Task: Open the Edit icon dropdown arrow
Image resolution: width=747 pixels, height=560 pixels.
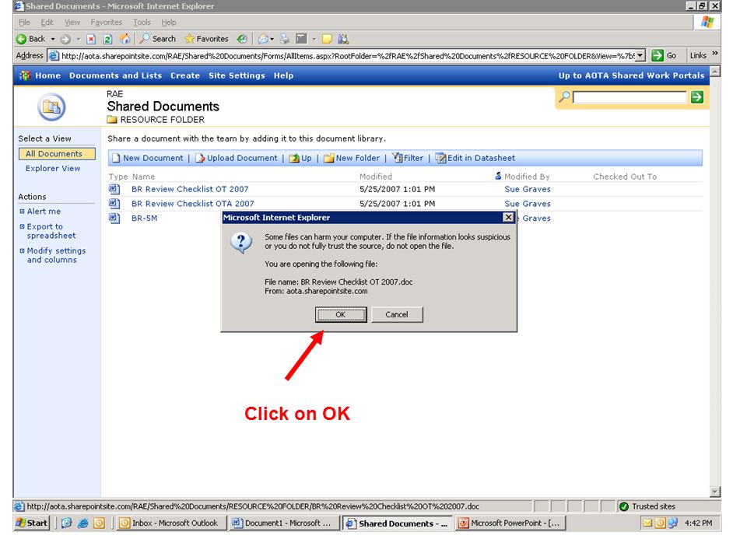Action: [x=314, y=39]
